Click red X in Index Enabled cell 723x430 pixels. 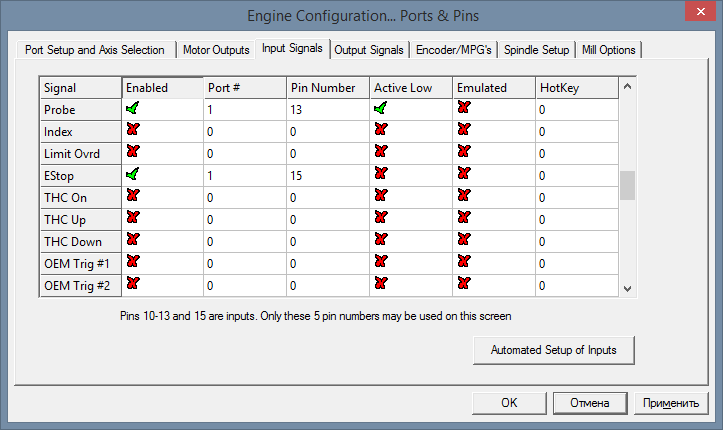click(133, 131)
